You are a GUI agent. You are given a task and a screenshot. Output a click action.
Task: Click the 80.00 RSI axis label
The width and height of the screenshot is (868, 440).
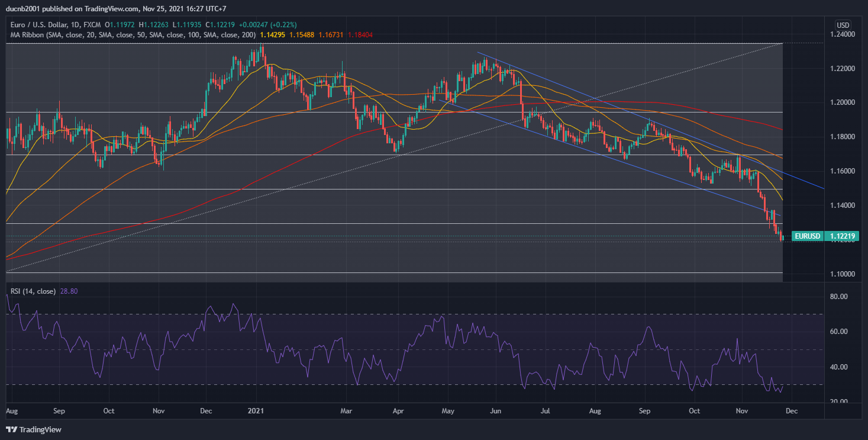pyautogui.click(x=840, y=297)
